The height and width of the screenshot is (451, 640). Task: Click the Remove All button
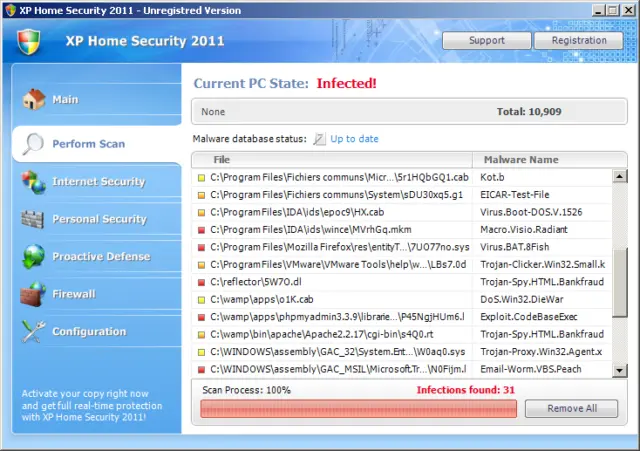click(571, 408)
